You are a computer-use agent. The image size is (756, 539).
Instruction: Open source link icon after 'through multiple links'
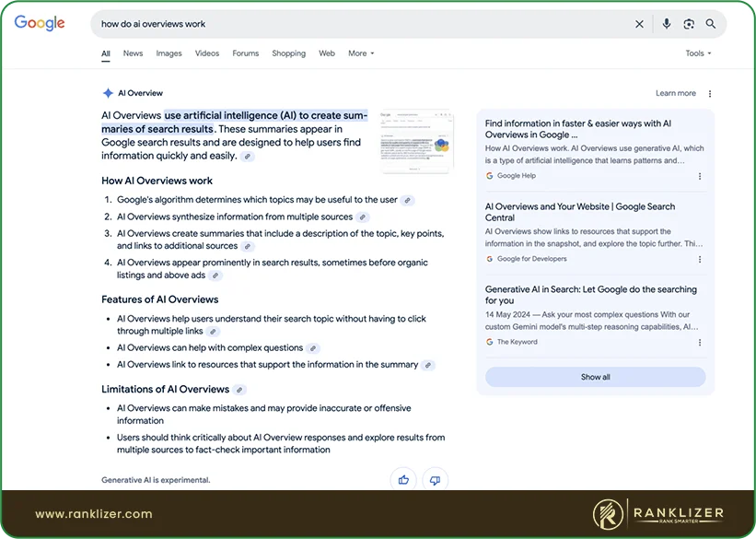[x=213, y=332]
